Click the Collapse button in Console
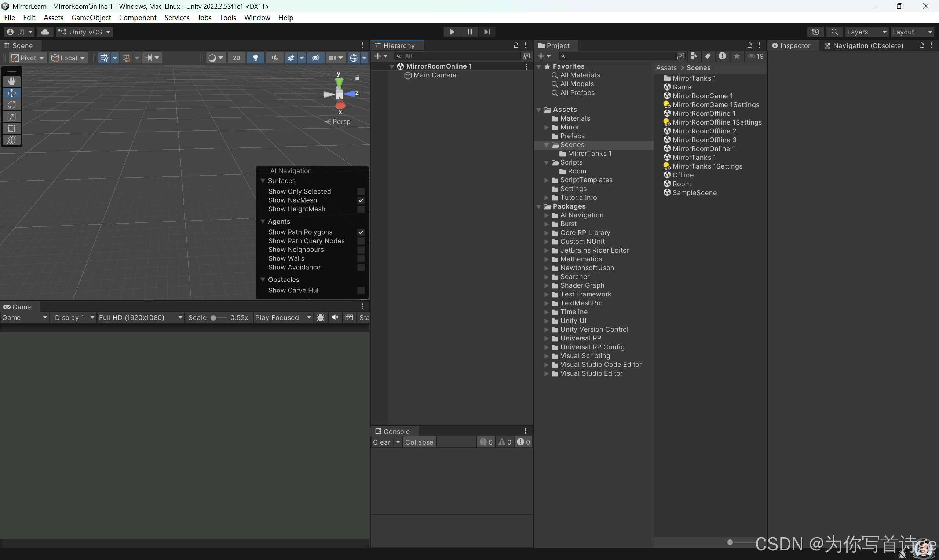The height and width of the screenshot is (560, 939). point(419,442)
